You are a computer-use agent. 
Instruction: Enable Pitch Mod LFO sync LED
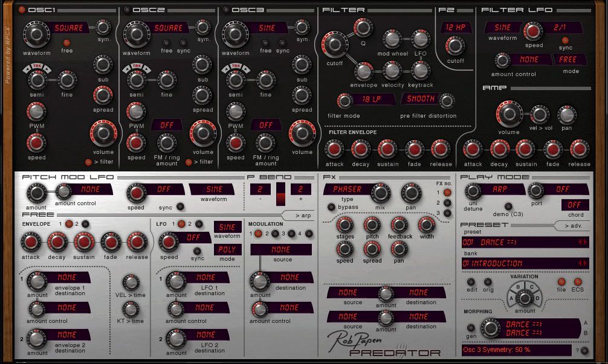pos(180,207)
